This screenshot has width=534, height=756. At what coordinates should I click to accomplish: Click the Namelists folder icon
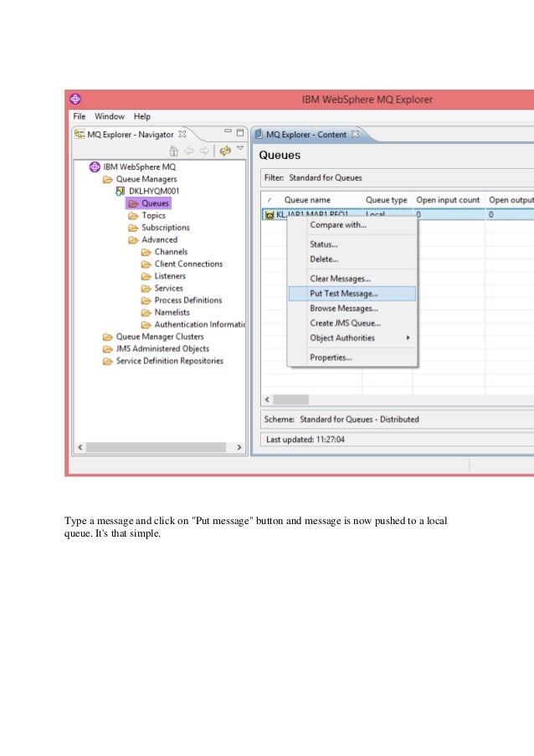(146, 312)
